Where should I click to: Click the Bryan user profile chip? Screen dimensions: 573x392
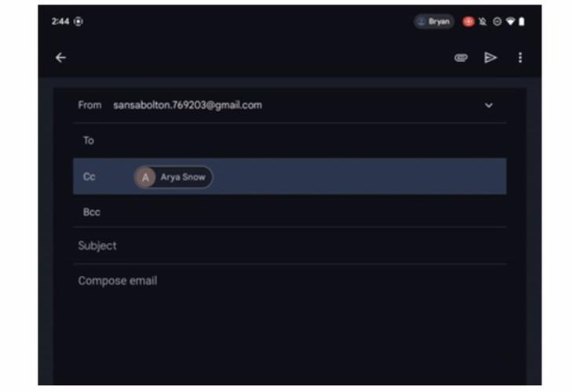(x=434, y=21)
